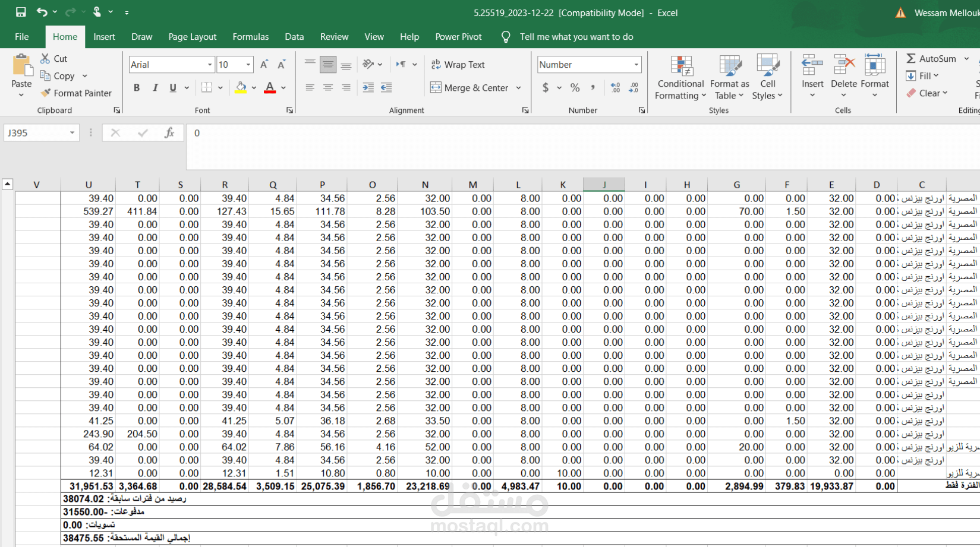
Task: Click the Copy button
Action: 58,76
